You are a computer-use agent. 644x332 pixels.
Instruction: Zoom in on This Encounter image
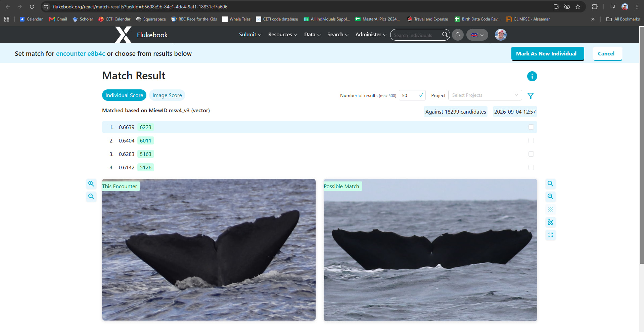(x=91, y=184)
